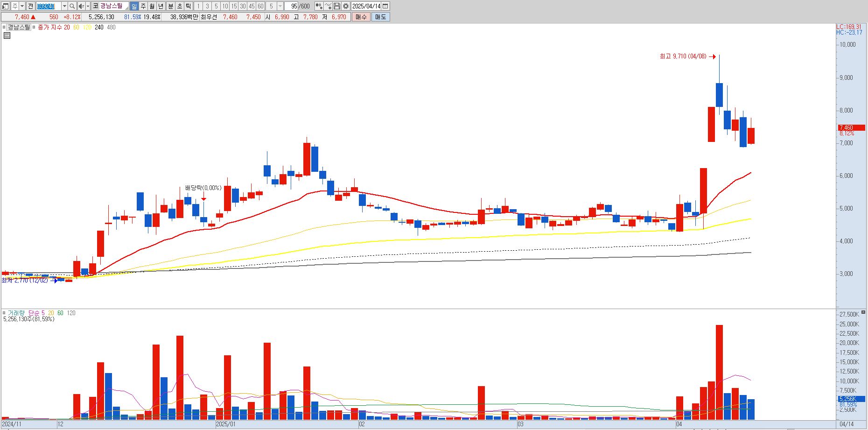The width and height of the screenshot is (868, 430).
Task: Select the 60 interval preset
Action: click(260, 6)
